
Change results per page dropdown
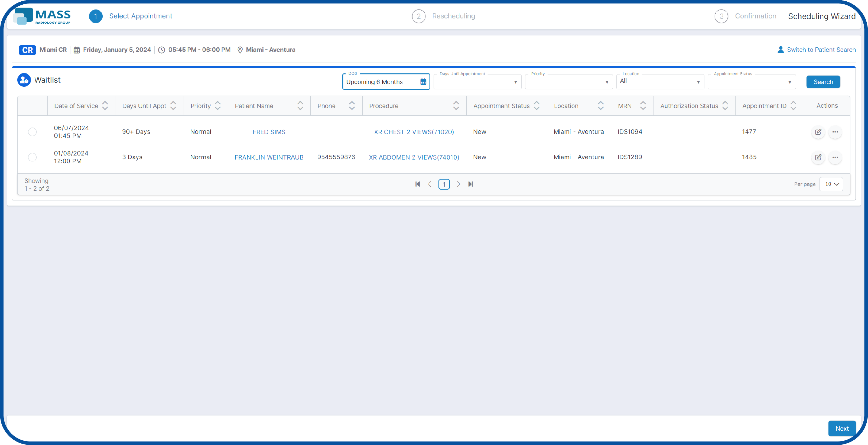click(x=831, y=184)
